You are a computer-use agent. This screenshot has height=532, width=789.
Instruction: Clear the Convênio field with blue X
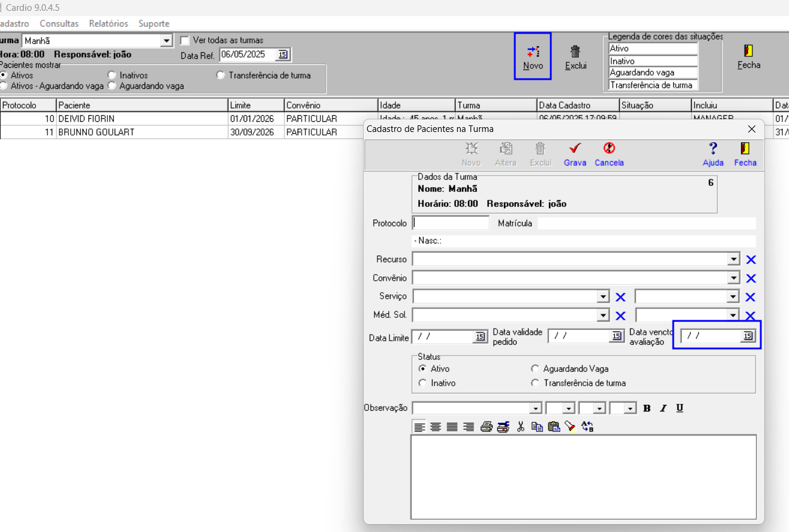click(751, 278)
